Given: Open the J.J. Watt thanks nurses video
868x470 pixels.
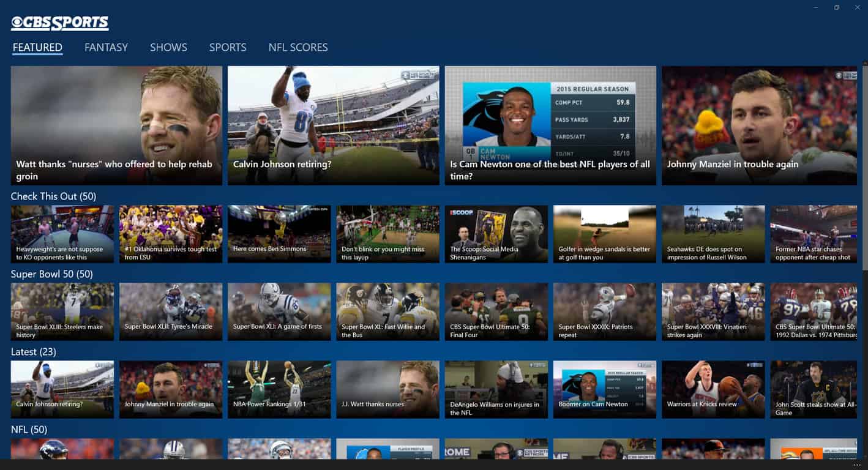Looking at the screenshot, I should [387, 389].
